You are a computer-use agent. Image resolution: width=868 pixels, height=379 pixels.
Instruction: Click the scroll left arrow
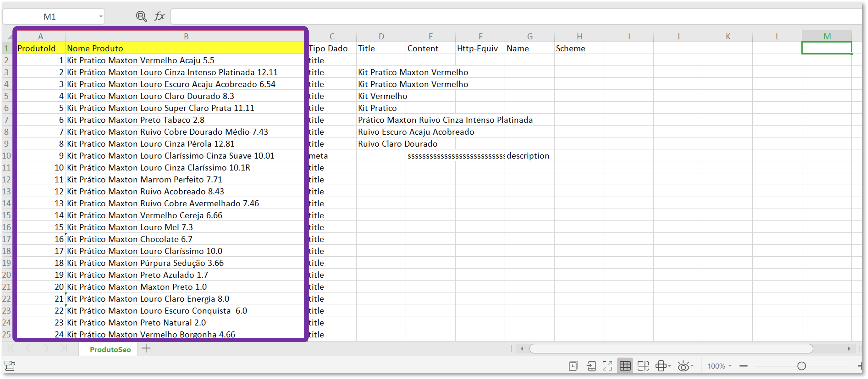[x=522, y=348]
